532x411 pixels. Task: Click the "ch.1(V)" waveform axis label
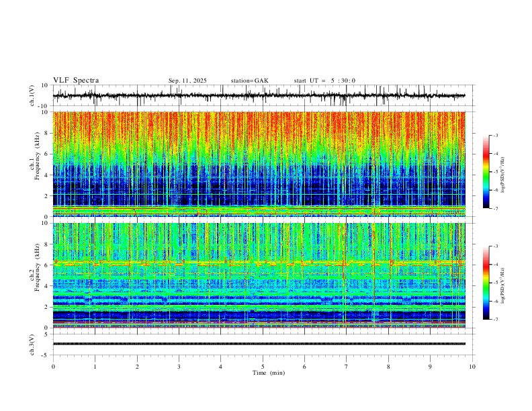tap(32, 95)
